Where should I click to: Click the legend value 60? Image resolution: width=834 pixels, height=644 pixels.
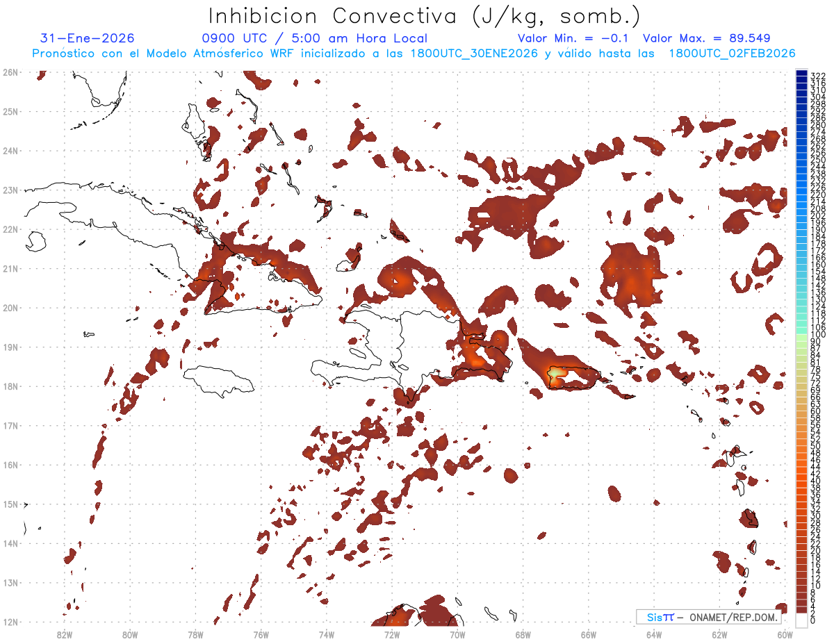(x=816, y=411)
